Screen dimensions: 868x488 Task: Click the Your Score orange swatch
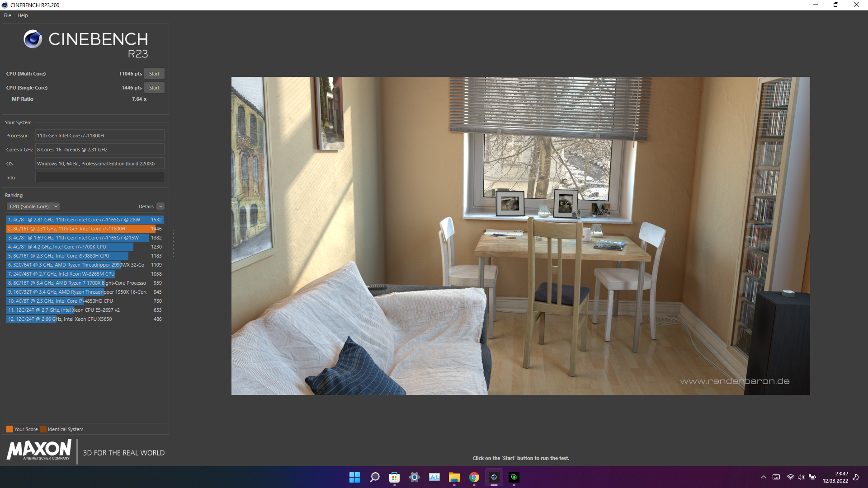(9, 429)
